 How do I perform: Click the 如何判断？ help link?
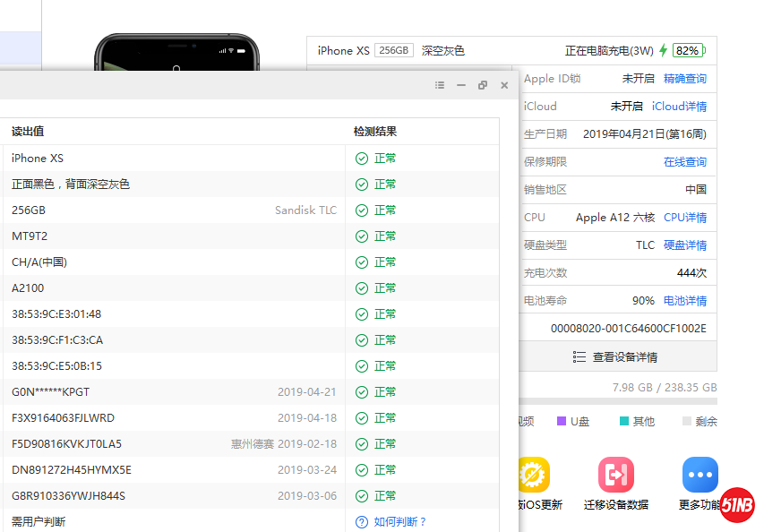[x=399, y=522]
